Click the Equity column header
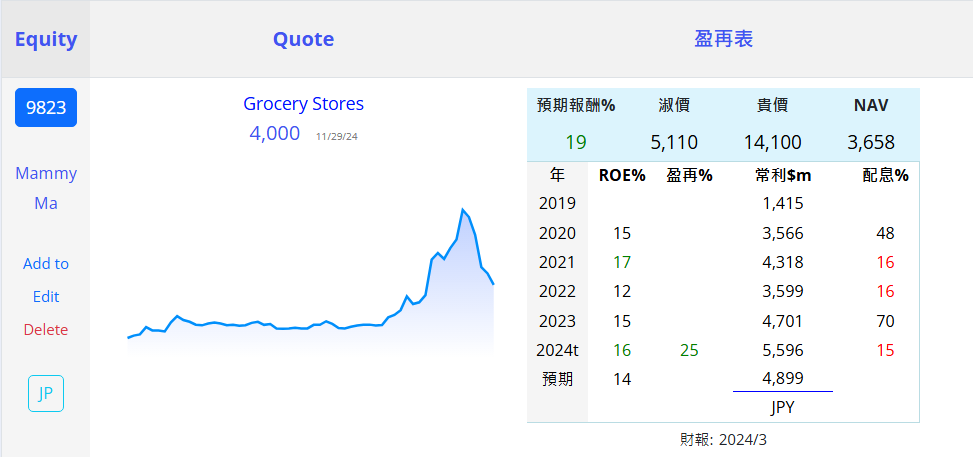 (46, 39)
